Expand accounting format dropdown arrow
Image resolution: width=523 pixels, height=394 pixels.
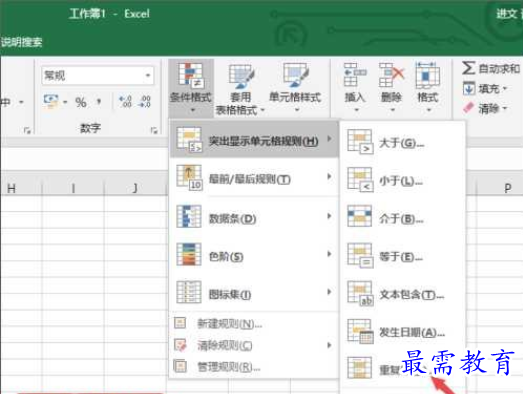click(65, 102)
